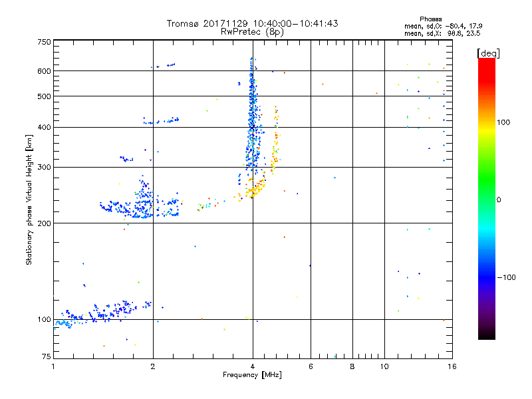Screen dimensions: 532x399
Task: Click the x-axis tick label "8"
Action: click(352, 366)
